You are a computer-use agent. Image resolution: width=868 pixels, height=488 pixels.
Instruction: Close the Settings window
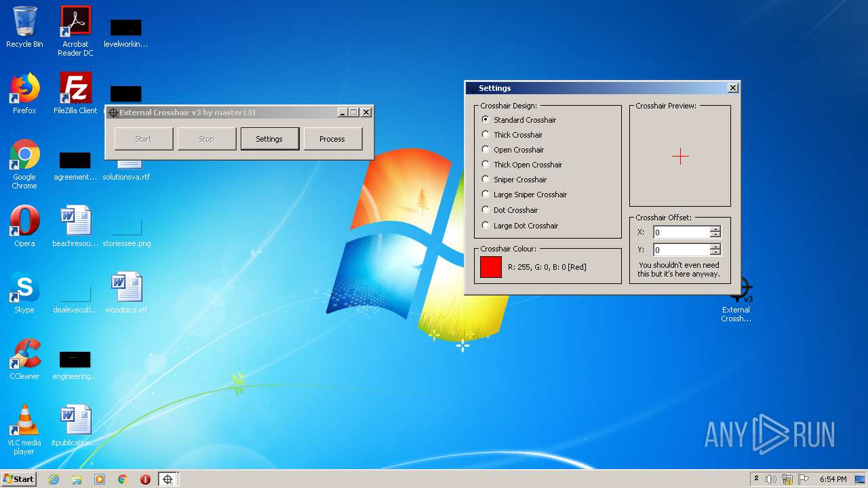click(x=732, y=88)
